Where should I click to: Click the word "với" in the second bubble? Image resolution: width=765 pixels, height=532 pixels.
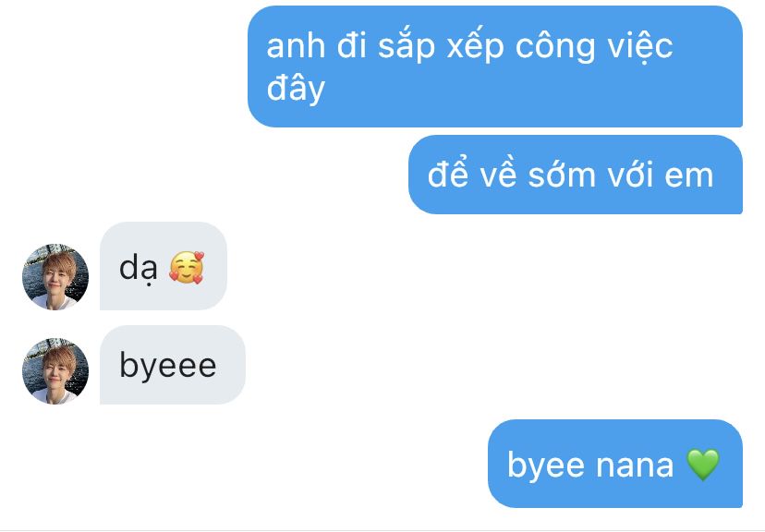[x=630, y=175]
